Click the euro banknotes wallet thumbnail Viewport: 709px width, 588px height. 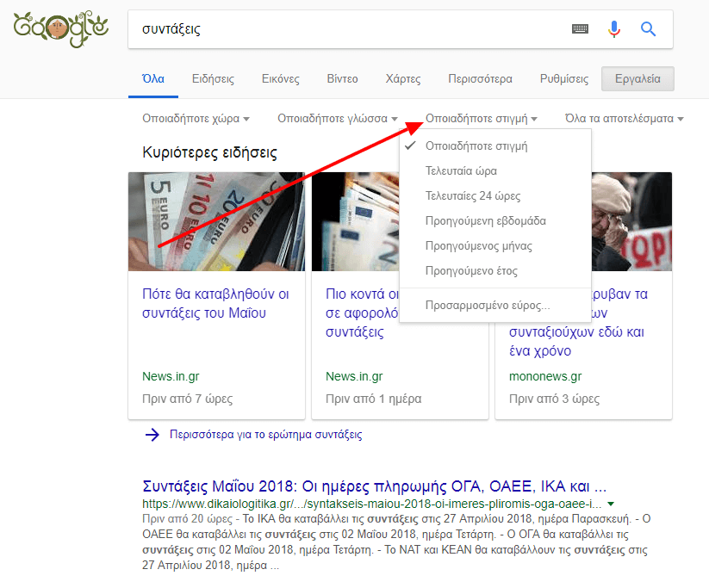[216, 221]
